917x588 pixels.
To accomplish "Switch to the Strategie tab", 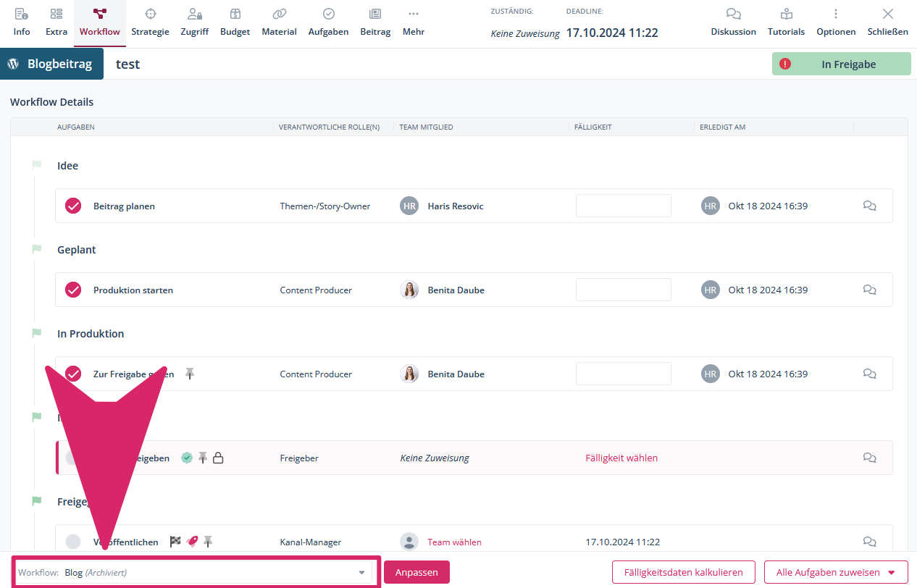I will [150, 22].
